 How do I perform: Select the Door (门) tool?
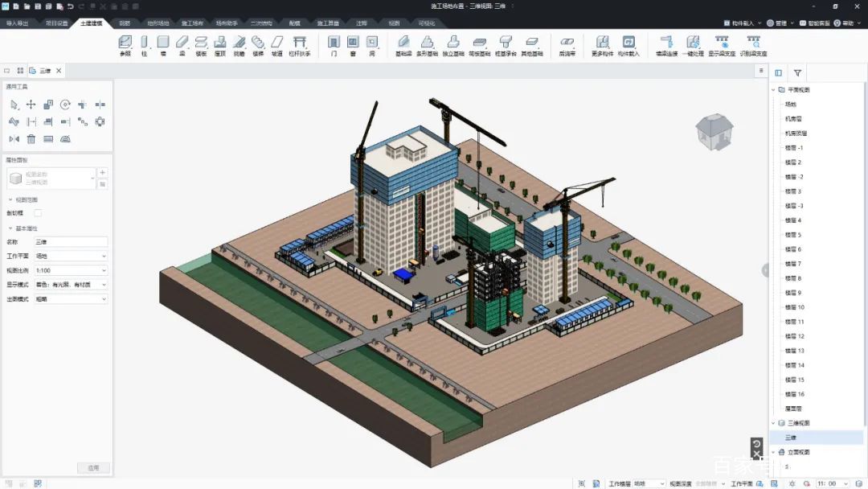coord(334,46)
